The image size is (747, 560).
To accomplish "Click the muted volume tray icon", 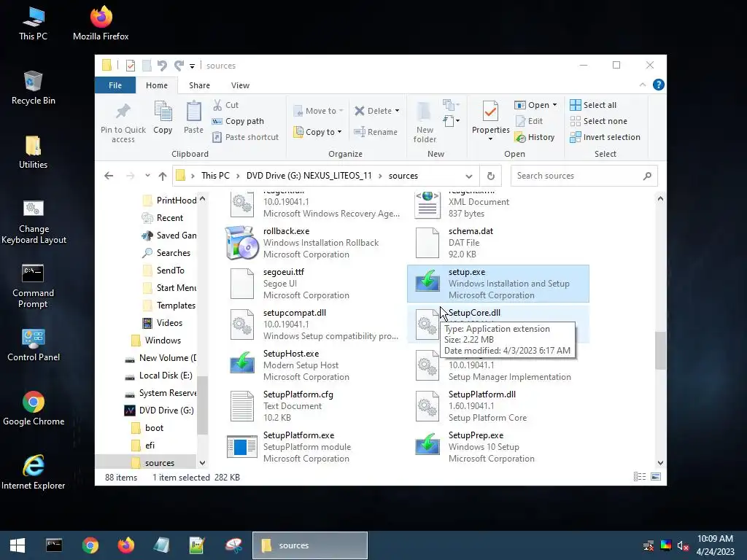I will click(x=683, y=545).
